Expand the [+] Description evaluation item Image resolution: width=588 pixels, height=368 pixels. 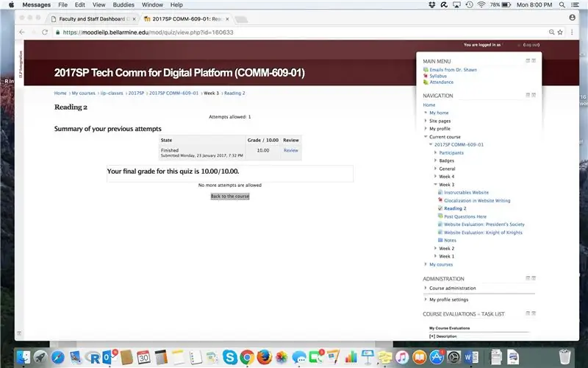[x=443, y=336]
